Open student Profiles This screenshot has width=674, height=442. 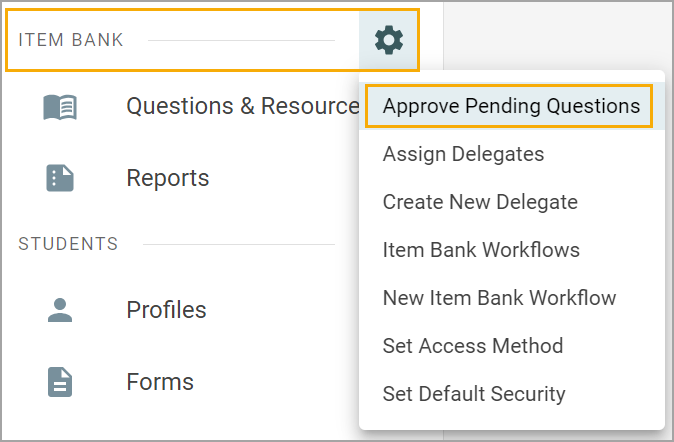pos(166,310)
